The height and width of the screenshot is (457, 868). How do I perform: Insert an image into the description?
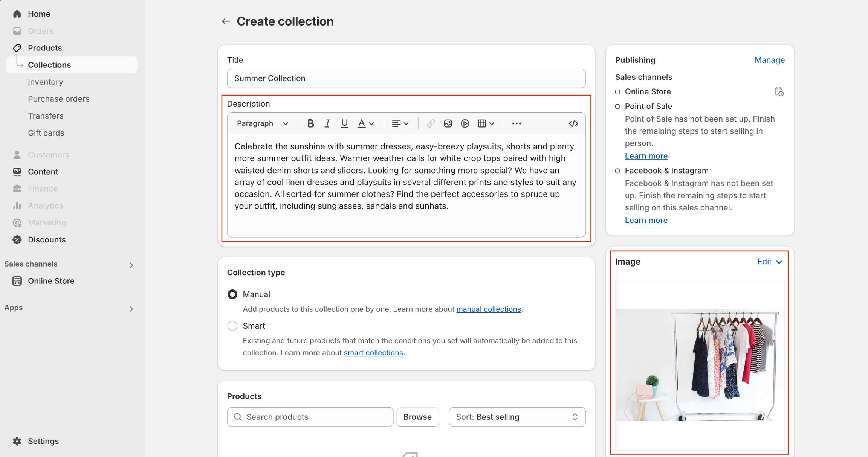[x=448, y=123]
